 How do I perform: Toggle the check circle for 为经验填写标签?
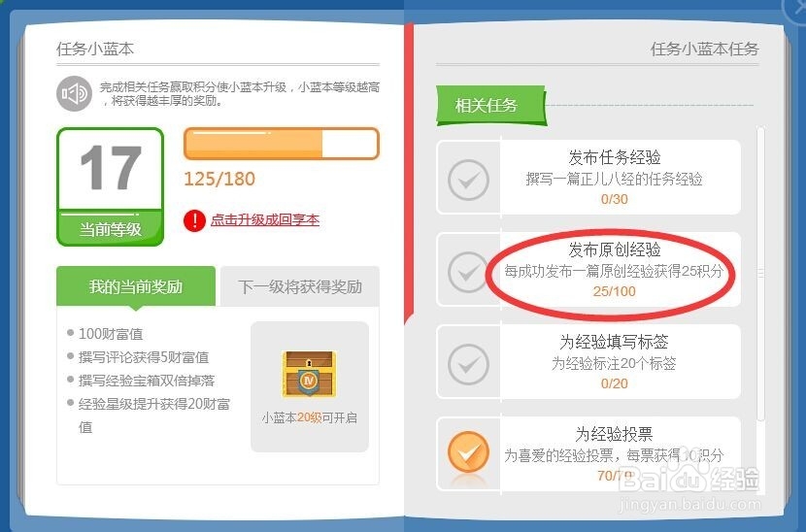468,364
